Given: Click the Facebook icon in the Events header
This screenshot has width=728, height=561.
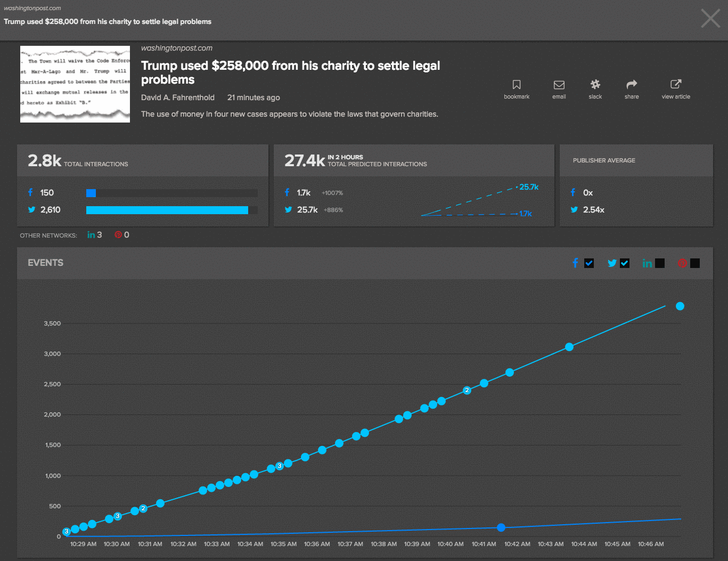Looking at the screenshot, I should tap(575, 263).
